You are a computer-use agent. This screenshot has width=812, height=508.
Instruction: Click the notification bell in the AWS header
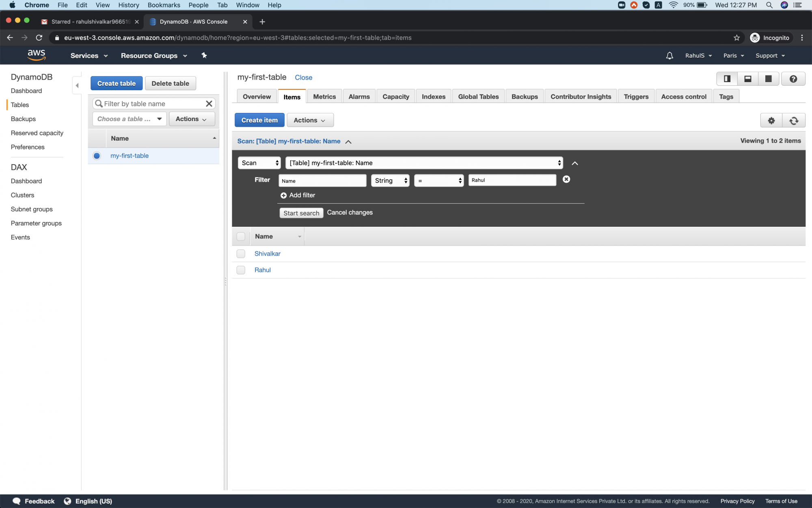click(669, 55)
